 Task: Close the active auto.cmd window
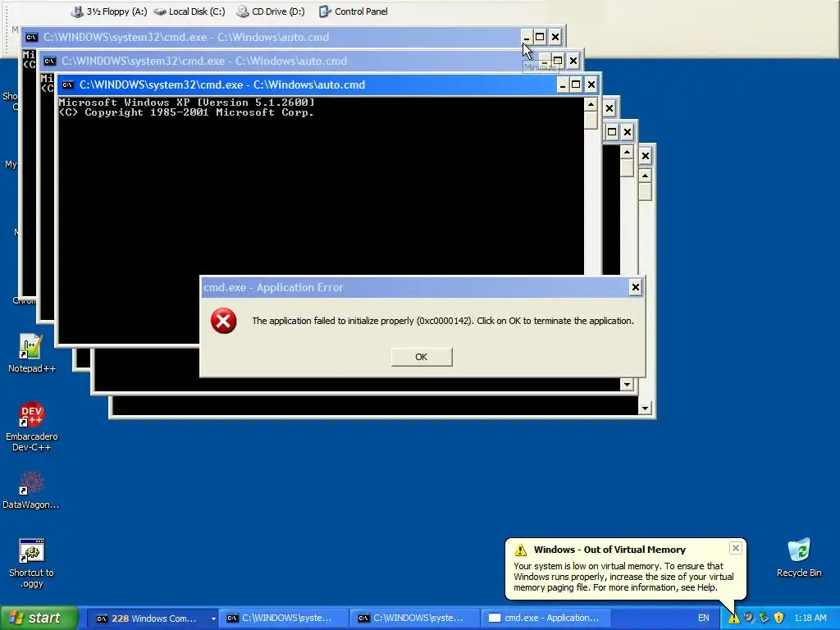tap(591, 84)
